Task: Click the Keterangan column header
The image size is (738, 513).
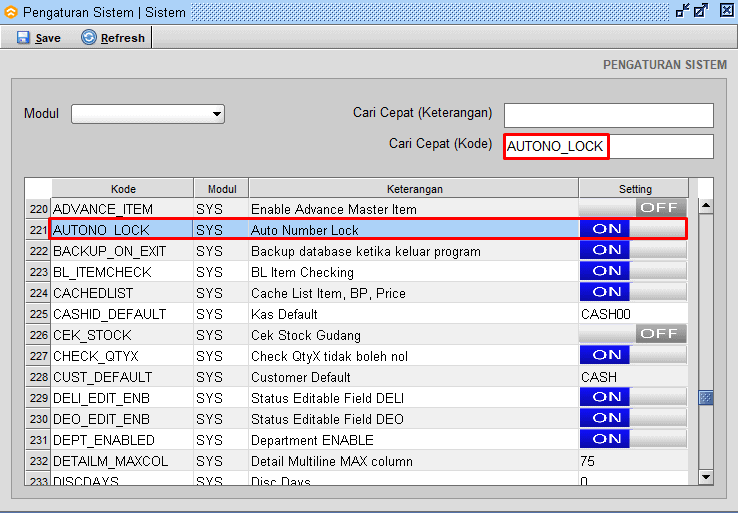Action: pyautogui.click(x=414, y=189)
